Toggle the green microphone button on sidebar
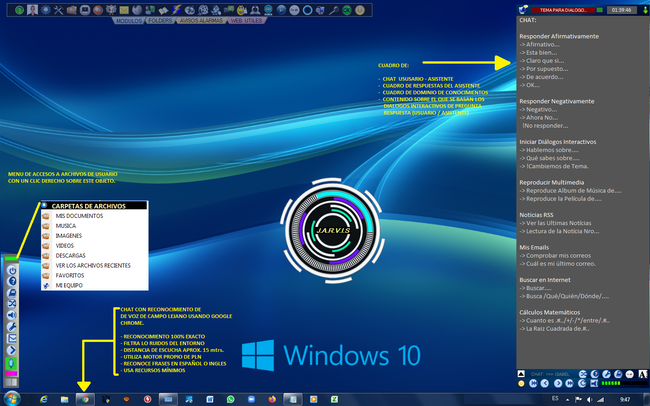 point(11,364)
